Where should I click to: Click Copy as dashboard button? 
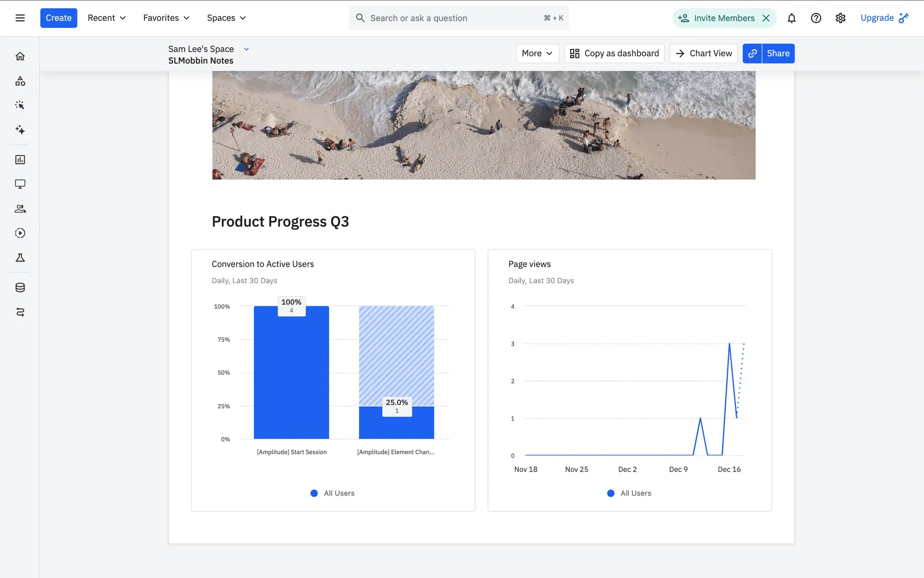pos(614,53)
